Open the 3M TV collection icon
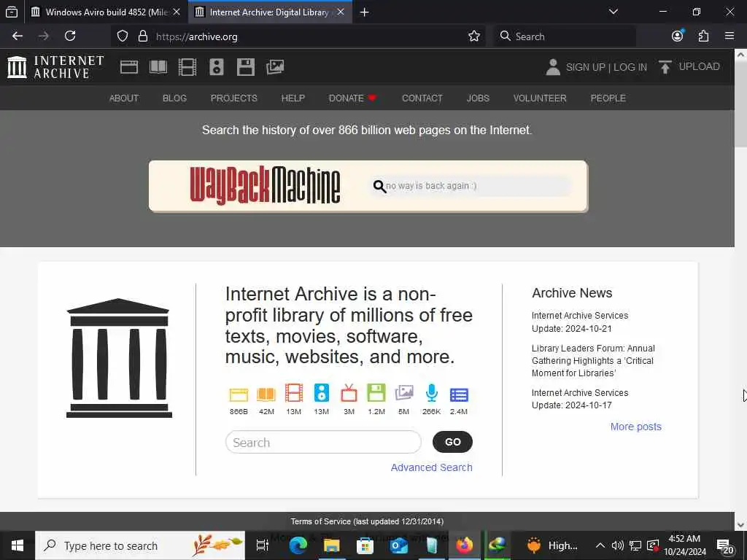 coord(349,393)
